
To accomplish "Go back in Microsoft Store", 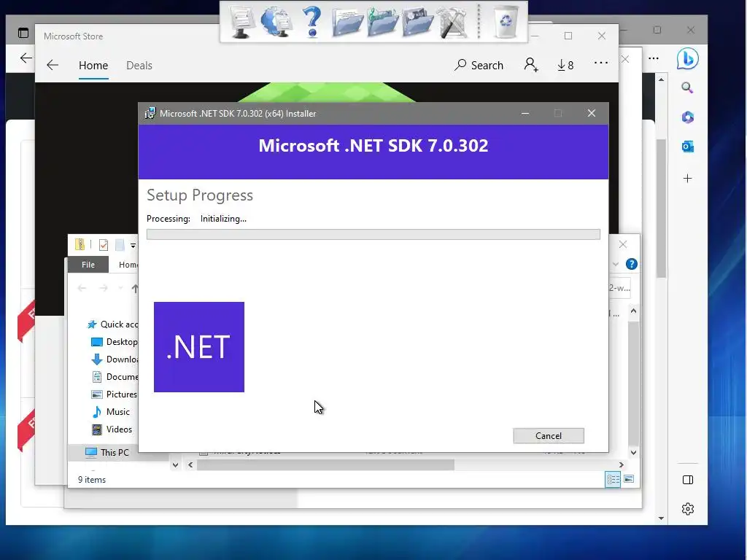I will (x=53, y=65).
